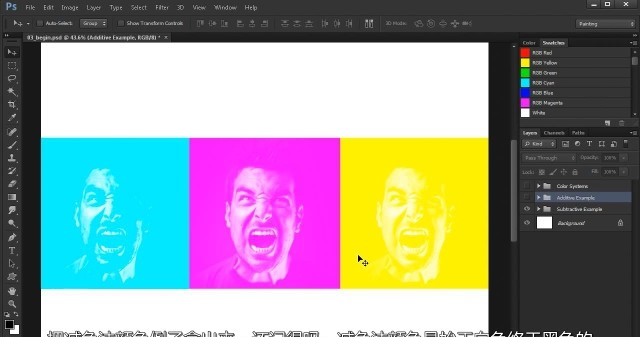Filter layers by pixel layer icon
640x360 pixels.
(565, 144)
